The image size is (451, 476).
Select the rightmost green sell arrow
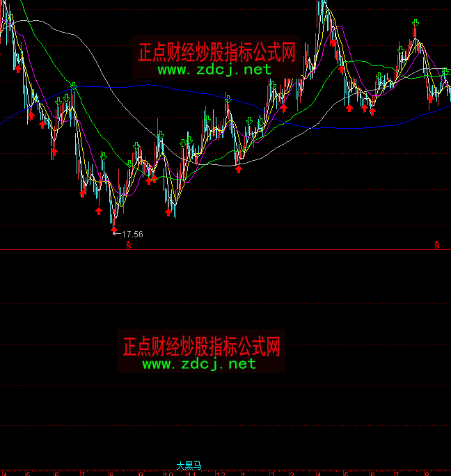coord(445,72)
